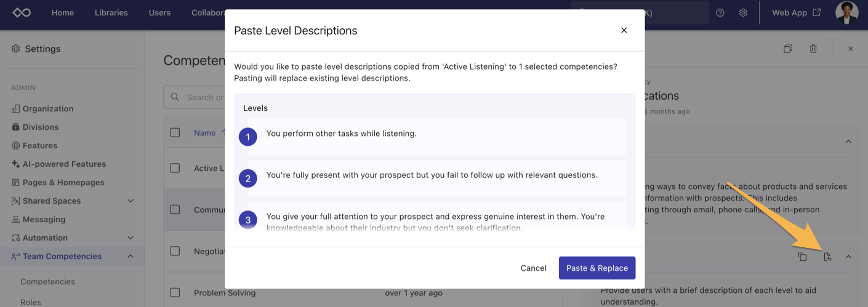This screenshot has width=868, height=307.
Task: Open the user profile avatar
Action: point(846,13)
